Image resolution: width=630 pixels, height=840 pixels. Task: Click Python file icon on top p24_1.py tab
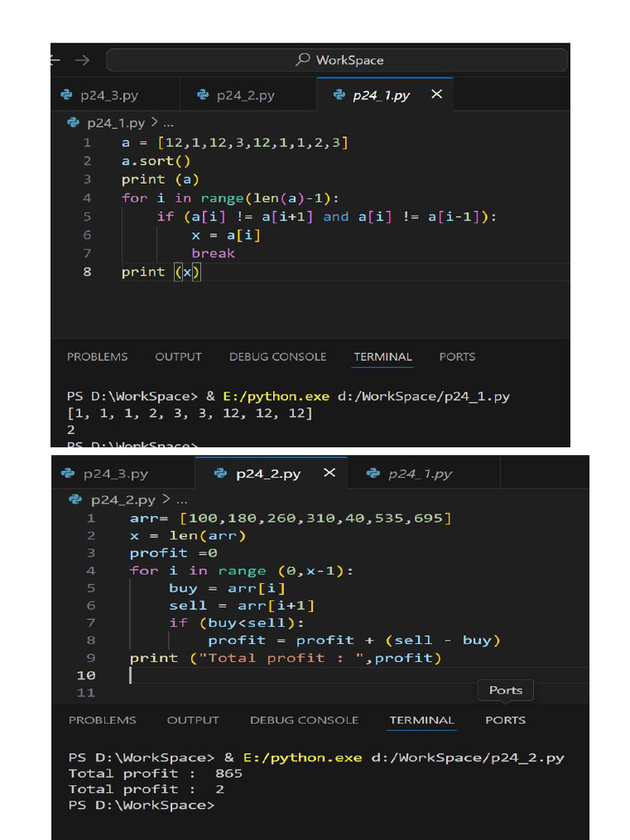click(x=339, y=95)
